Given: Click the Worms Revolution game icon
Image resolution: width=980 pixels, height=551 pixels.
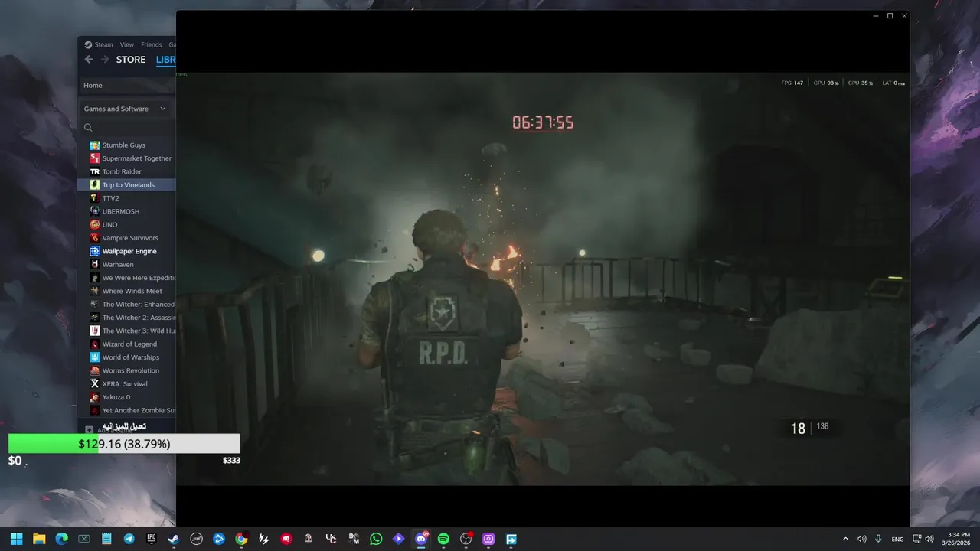Looking at the screenshot, I should 95,370.
